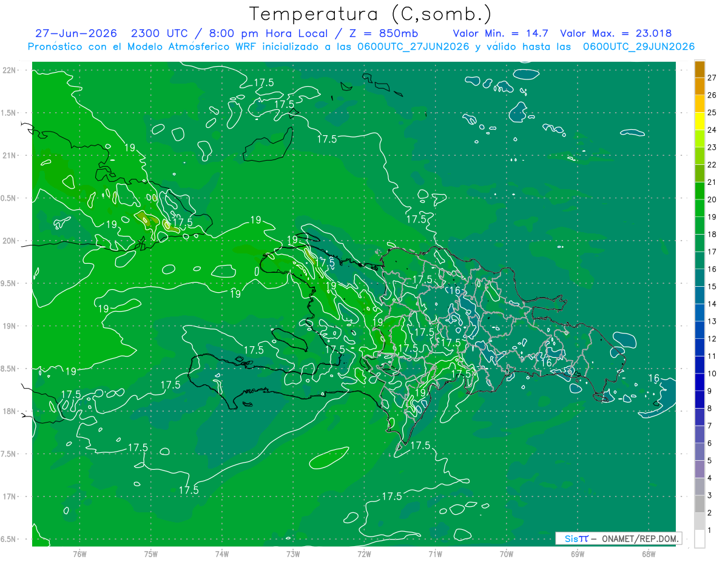Click color scale label 15
The width and height of the screenshot is (728, 562).
[x=712, y=286]
